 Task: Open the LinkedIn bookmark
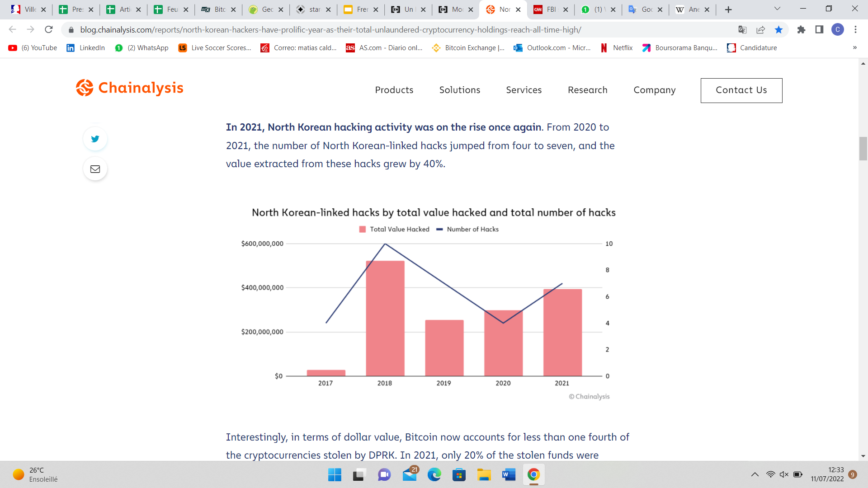click(85, 48)
